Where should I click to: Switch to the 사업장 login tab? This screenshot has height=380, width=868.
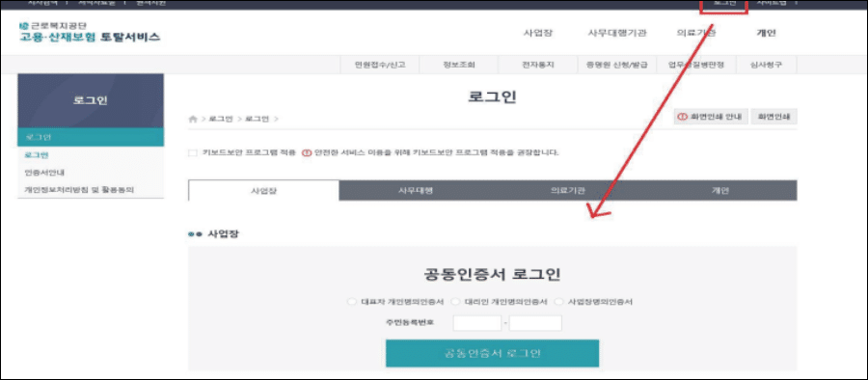pyautogui.click(x=263, y=191)
